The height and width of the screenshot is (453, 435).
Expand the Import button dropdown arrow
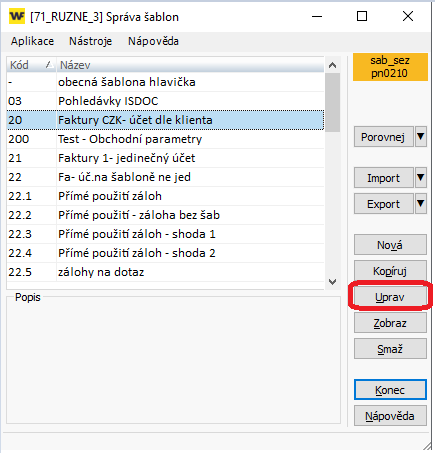421,178
